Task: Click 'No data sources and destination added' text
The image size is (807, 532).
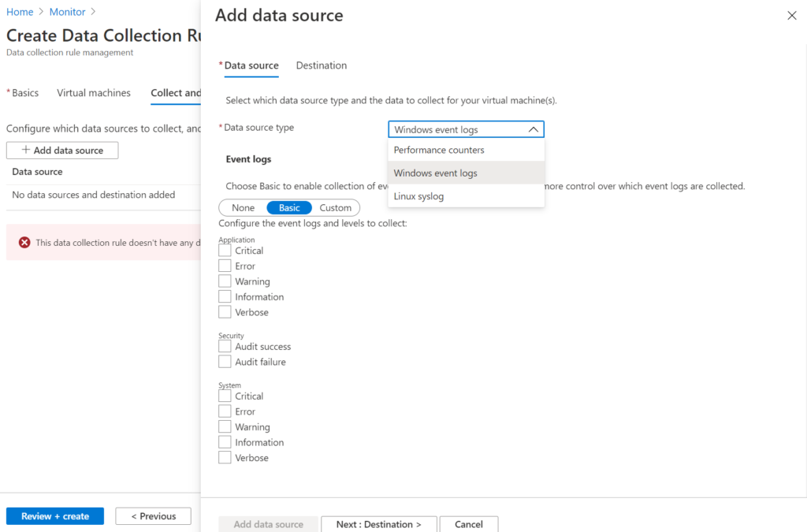Action: coord(94,195)
